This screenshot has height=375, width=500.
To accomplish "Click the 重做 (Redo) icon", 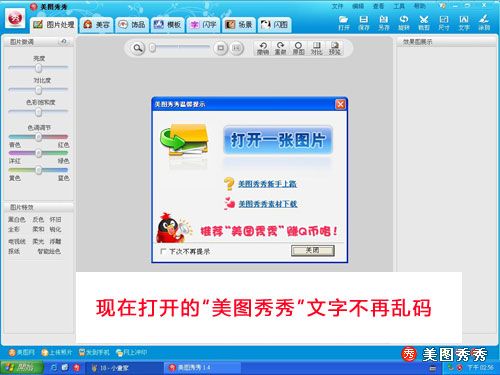I will (280, 45).
